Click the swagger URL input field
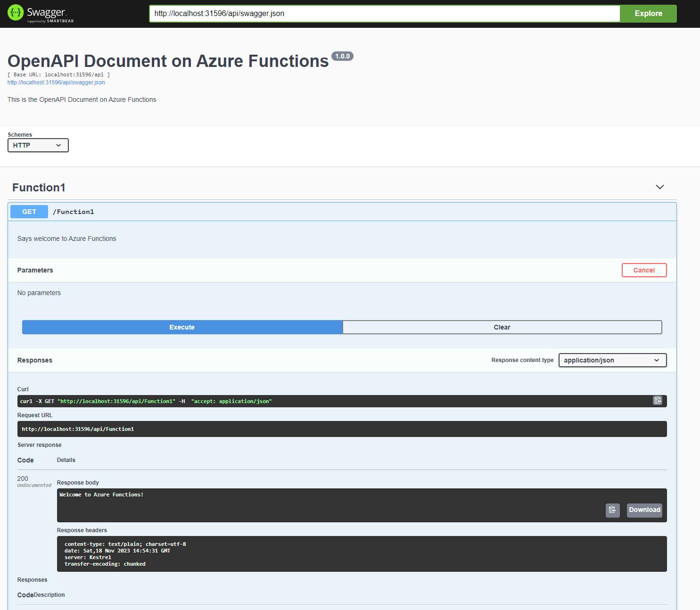This screenshot has height=610, width=700. [x=384, y=13]
